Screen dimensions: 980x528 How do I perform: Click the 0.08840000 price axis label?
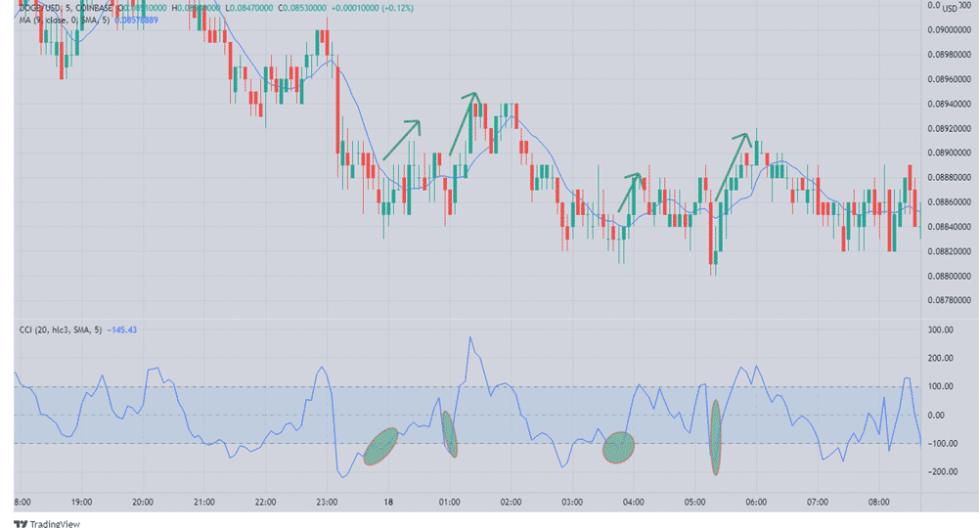tap(949, 227)
